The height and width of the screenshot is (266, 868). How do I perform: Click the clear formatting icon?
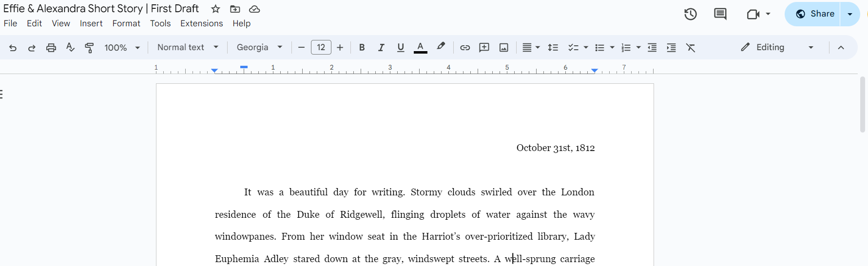(691, 47)
